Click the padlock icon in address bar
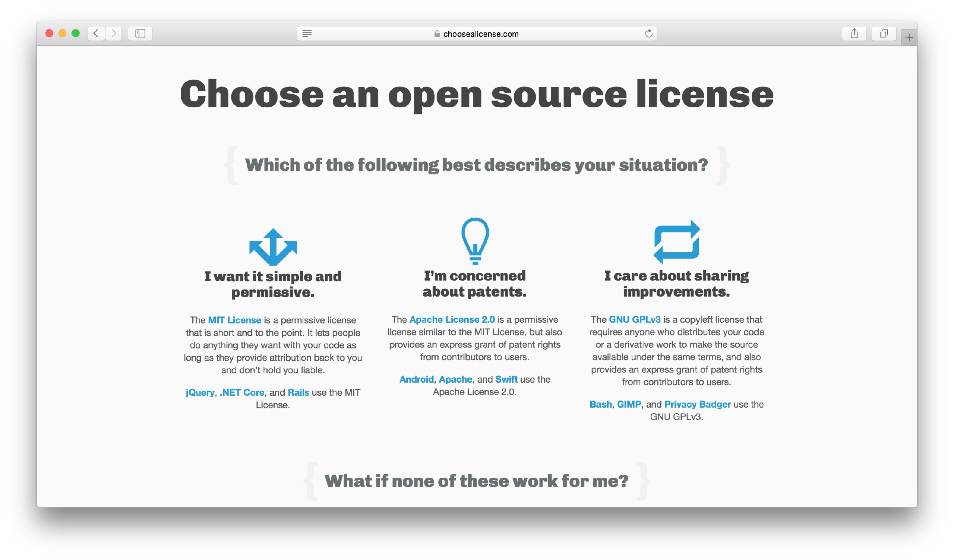Image resolution: width=954 pixels, height=560 pixels. [437, 34]
